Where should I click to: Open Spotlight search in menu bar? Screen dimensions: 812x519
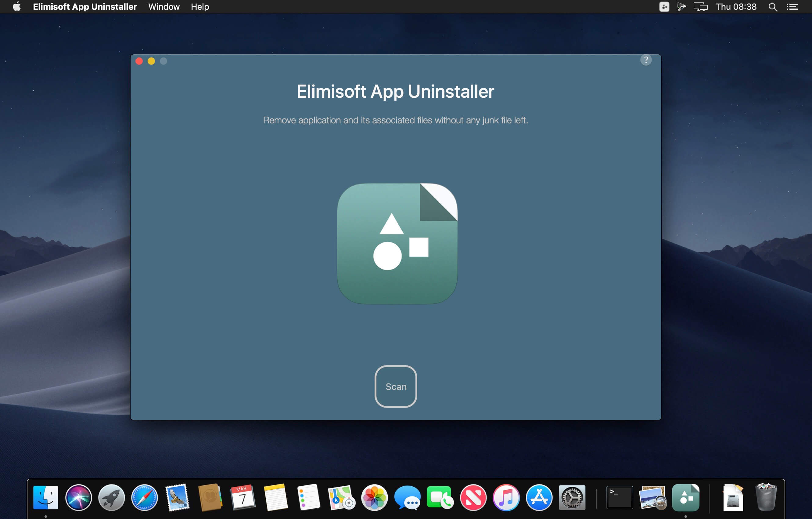[x=773, y=7]
